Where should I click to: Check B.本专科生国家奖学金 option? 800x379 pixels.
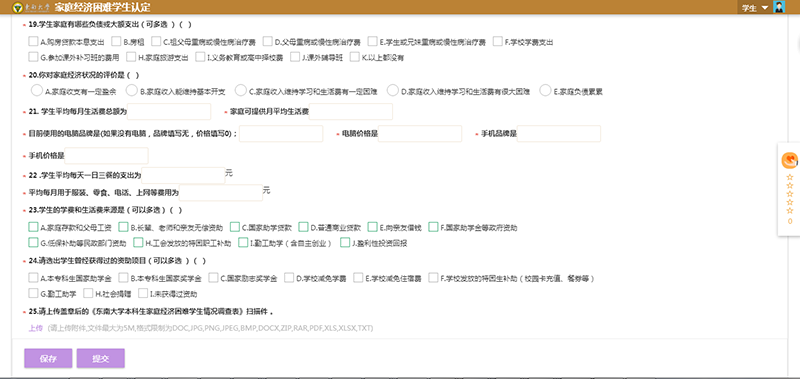coord(123,278)
